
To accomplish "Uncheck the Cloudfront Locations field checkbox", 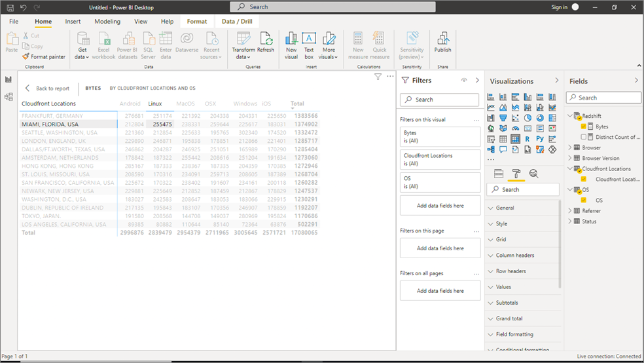I will [x=584, y=180].
